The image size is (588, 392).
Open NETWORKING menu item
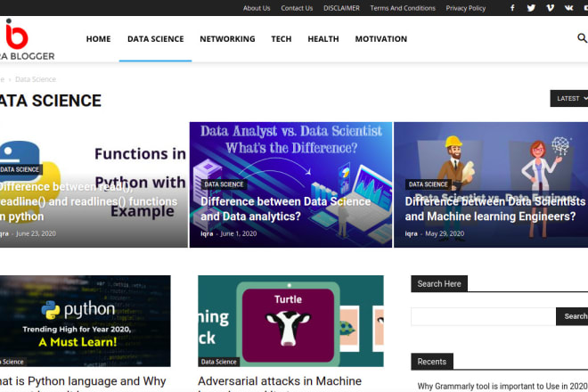[227, 39]
